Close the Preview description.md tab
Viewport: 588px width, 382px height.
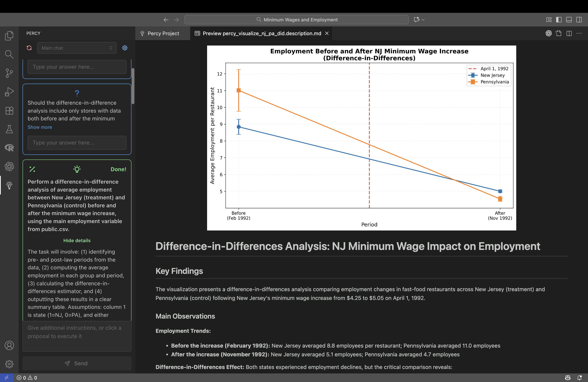pos(327,33)
